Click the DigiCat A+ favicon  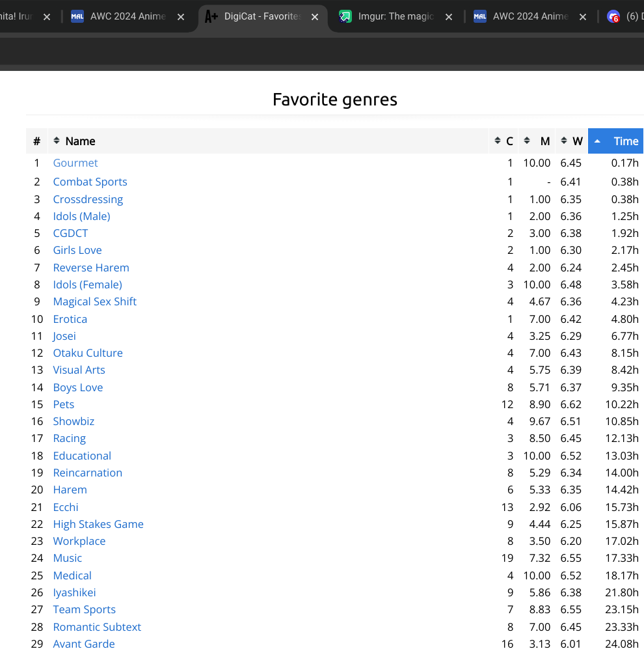click(x=211, y=17)
